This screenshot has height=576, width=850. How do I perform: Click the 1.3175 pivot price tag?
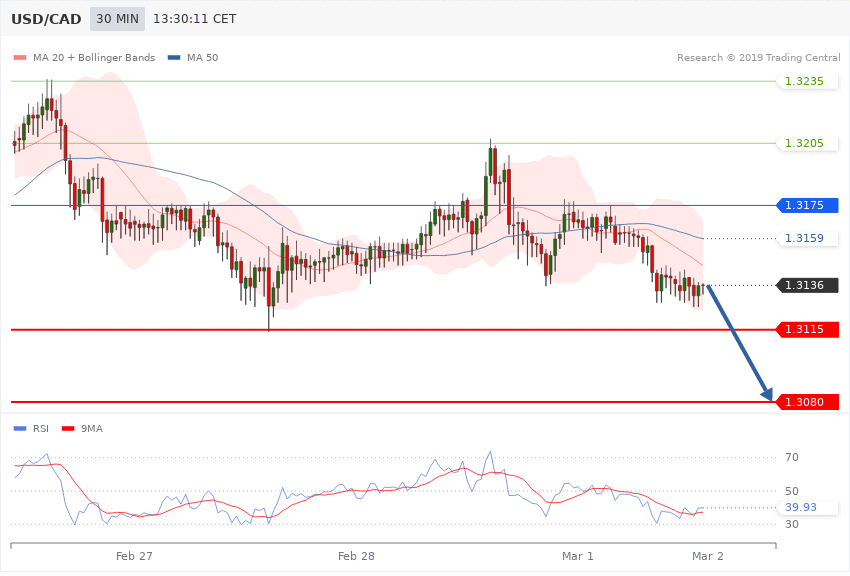(808, 205)
